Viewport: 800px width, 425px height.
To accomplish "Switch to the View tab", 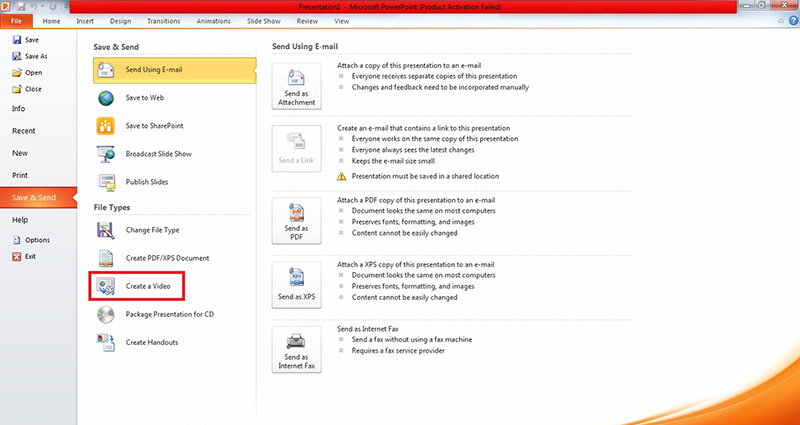I will pos(341,21).
